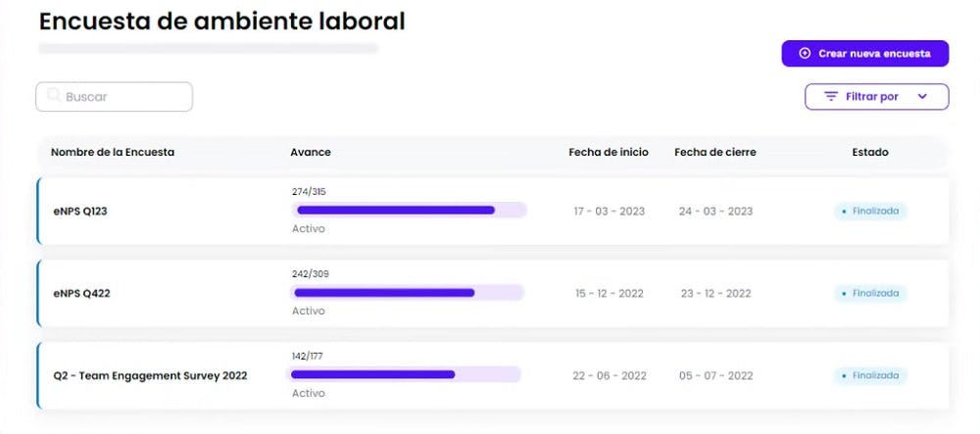Click the Crear nueva encuesta button
This screenshot has width=980, height=434.
(865, 54)
